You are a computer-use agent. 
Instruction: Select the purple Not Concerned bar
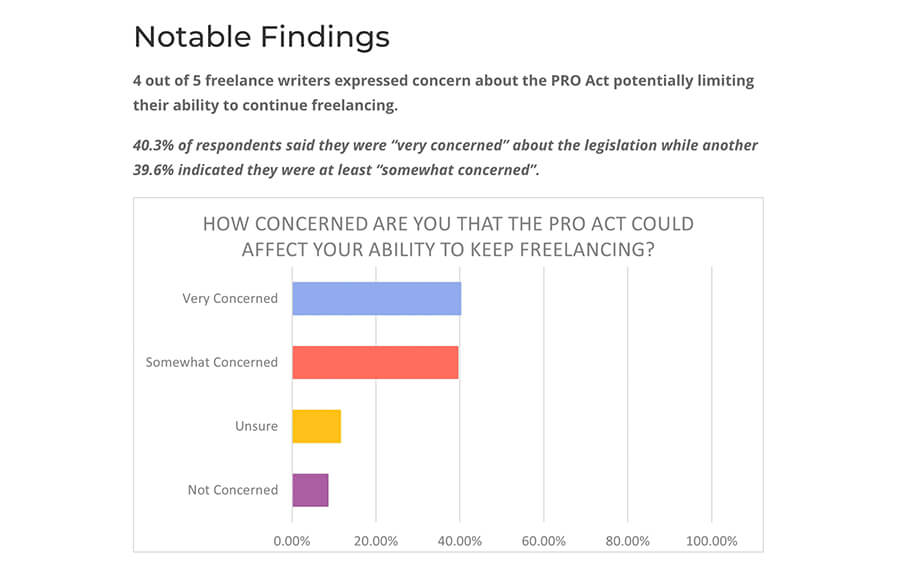(x=310, y=490)
